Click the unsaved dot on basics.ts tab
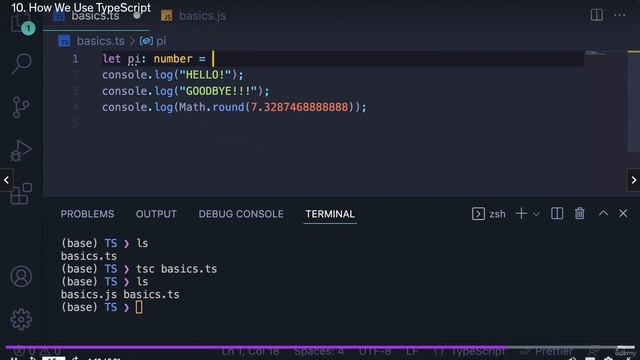 coord(137,16)
